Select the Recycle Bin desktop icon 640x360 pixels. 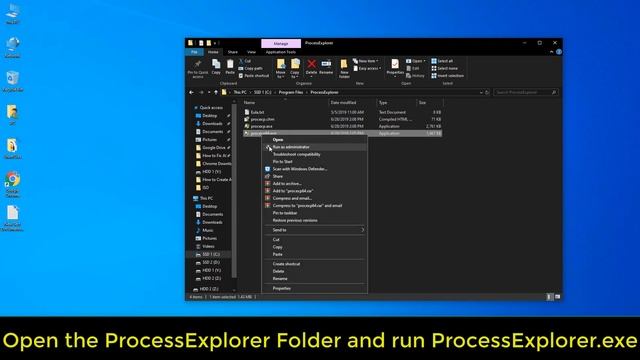13,80
